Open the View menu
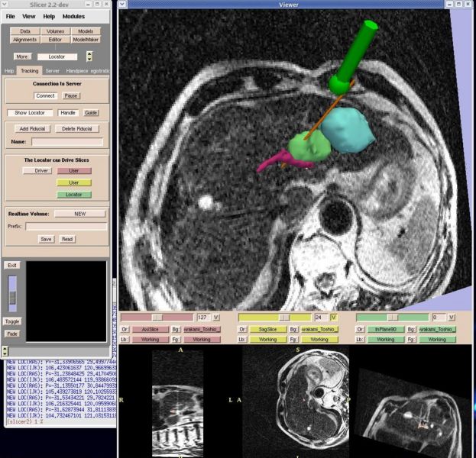This screenshot has width=476, height=458. pos(28,16)
